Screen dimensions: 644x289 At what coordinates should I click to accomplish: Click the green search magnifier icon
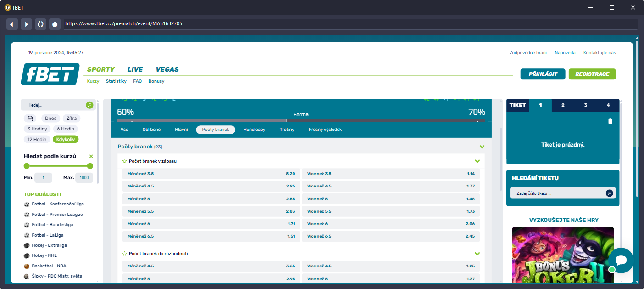tap(89, 105)
